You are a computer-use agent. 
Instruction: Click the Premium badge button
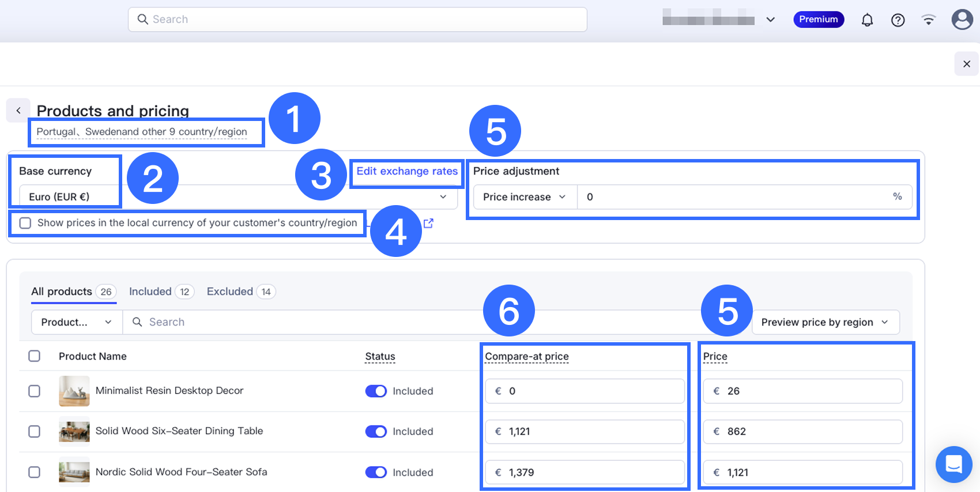coord(818,20)
